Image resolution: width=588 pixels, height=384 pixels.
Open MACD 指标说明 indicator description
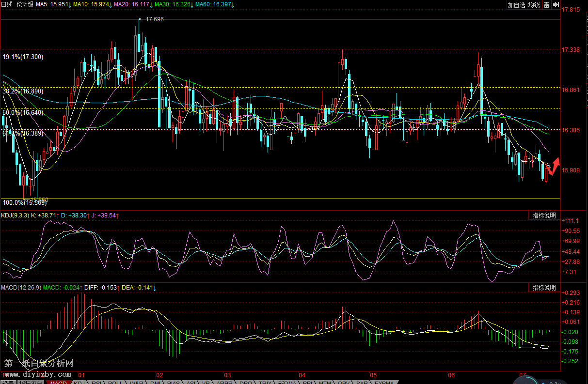(x=544, y=288)
